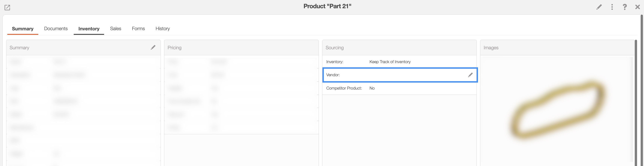Switch to the Summary tab
Viewport: 644px width, 166px height.
[x=23, y=29]
